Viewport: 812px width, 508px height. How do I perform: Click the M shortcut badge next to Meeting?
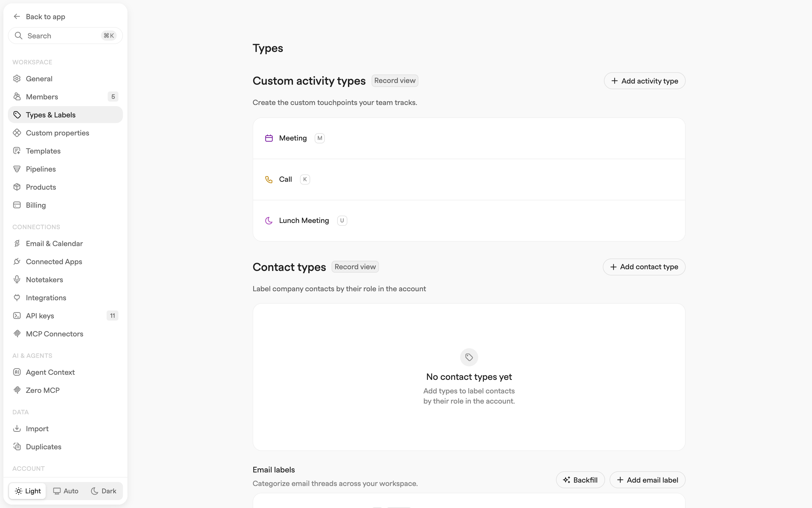(319, 138)
